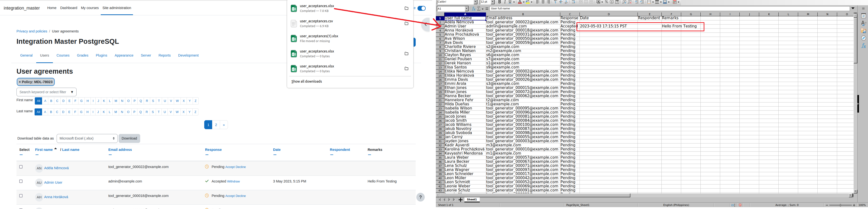The height and width of the screenshot is (209, 868).
Task: Increase the cell indent
Action: click(x=637, y=2)
